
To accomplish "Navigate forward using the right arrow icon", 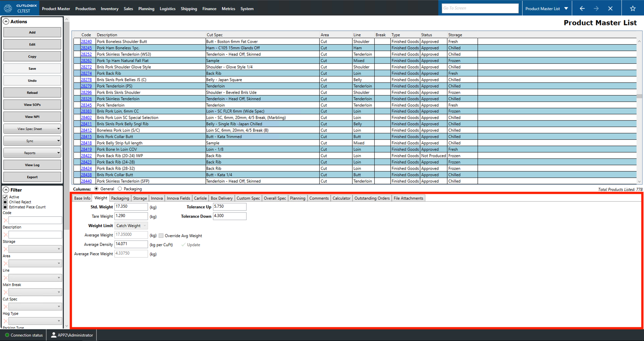I will pos(596,8).
